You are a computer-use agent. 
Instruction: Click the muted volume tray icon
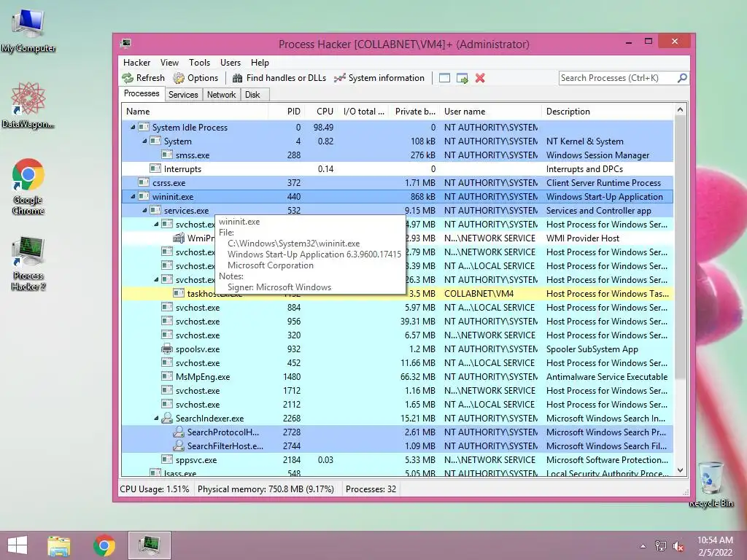678,546
